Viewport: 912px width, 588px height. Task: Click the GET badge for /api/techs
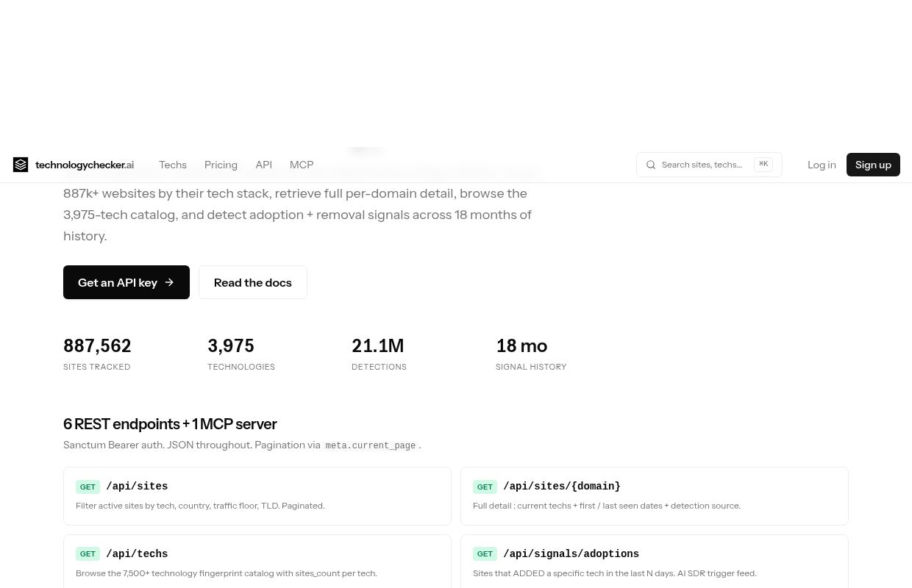click(88, 554)
